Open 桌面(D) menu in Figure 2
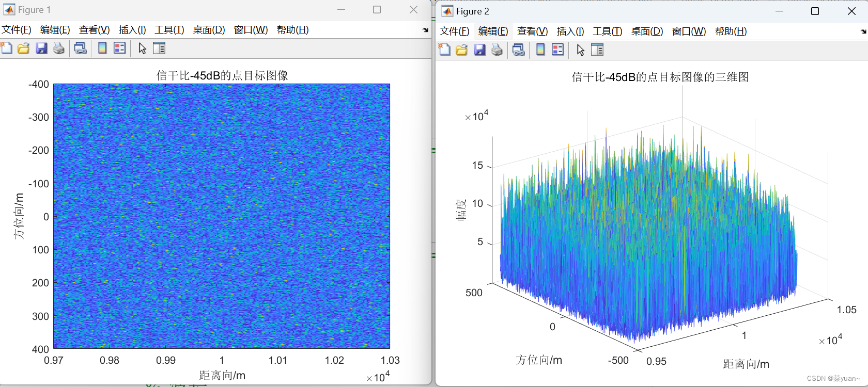 click(647, 31)
